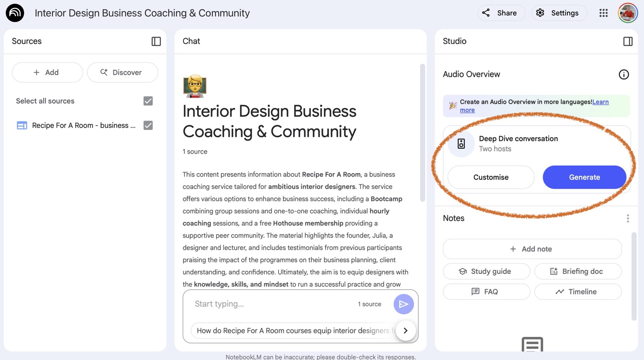Toggle the Select all sources checkbox
Image resolution: width=644 pixels, height=360 pixels.
(148, 101)
